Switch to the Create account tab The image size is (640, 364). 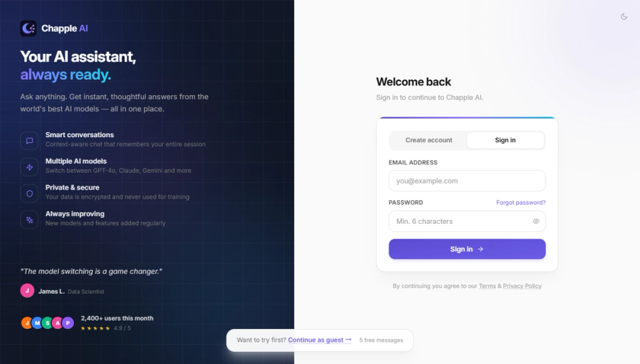(429, 140)
